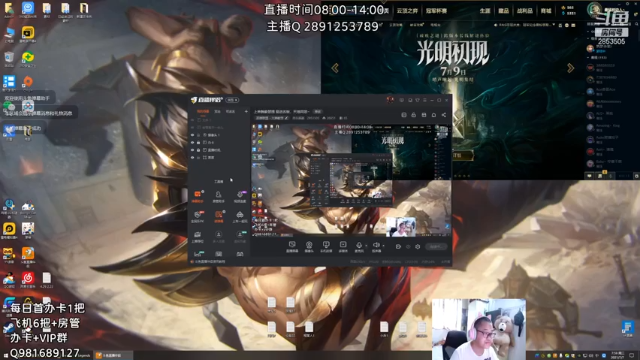Click the summoner profile avatar in League client
This screenshot has width=640, height=360.
click(595, 9)
